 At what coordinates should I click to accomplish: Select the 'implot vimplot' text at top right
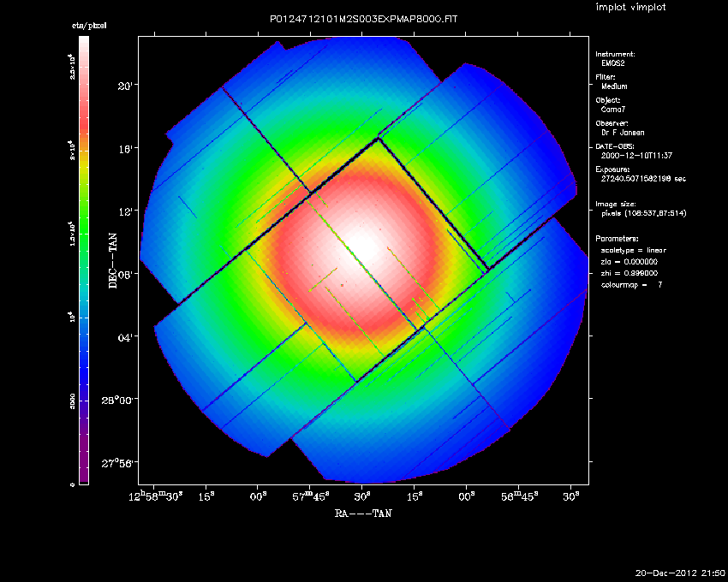[631, 7]
